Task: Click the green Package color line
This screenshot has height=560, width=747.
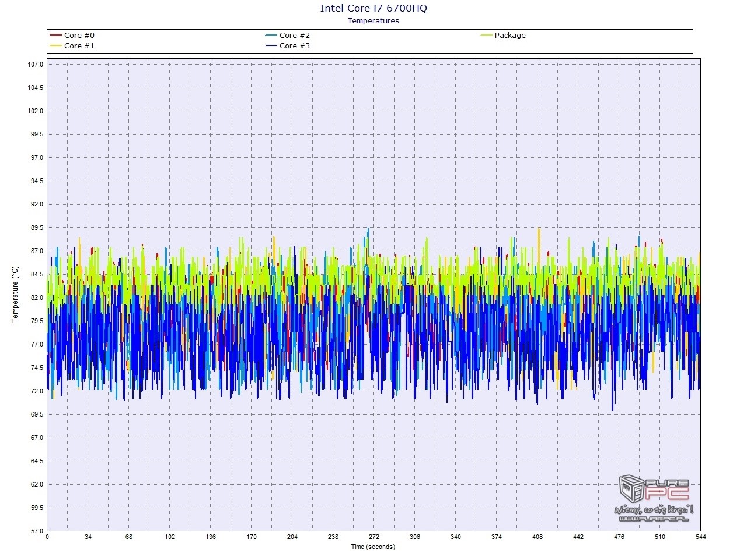Action: click(x=487, y=36)
